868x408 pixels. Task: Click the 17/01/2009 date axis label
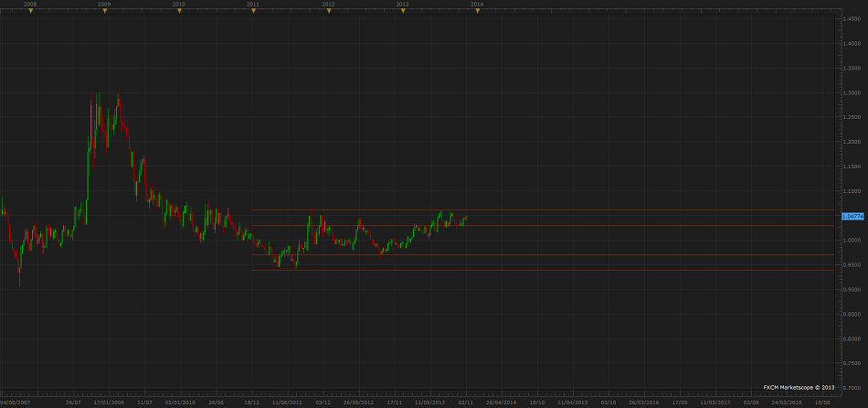coord(109,401)
